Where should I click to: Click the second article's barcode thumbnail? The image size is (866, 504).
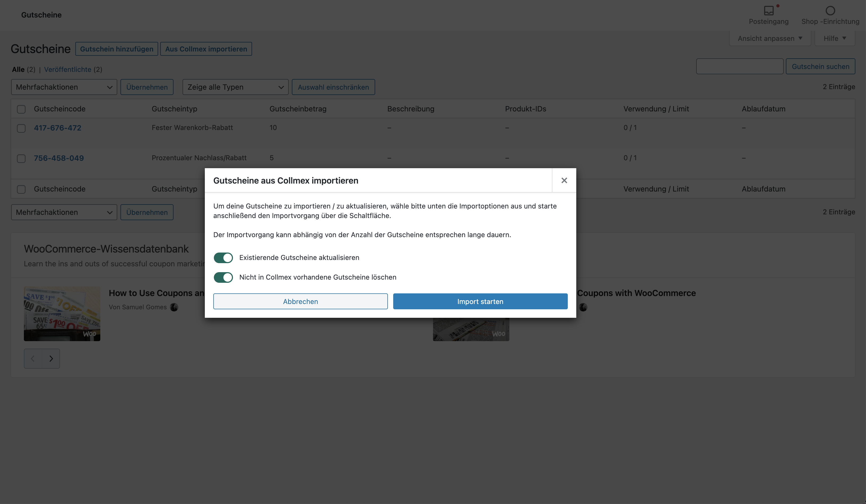[x=471, y=329]
